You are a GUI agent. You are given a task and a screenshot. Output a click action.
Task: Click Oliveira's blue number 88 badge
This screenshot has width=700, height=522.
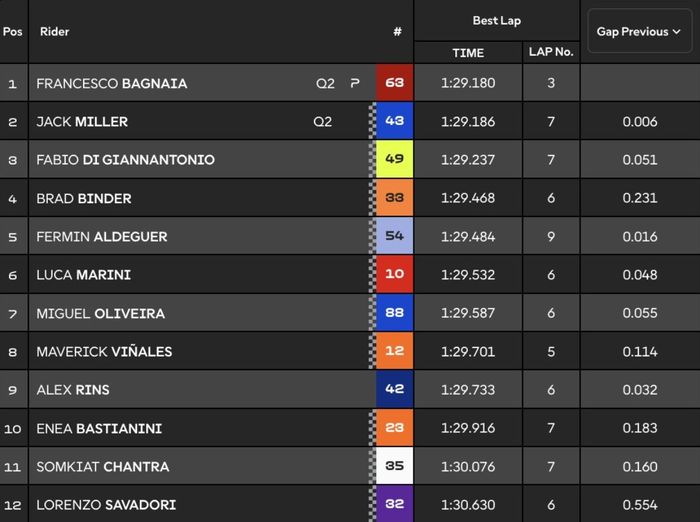(x=394, y=313)
